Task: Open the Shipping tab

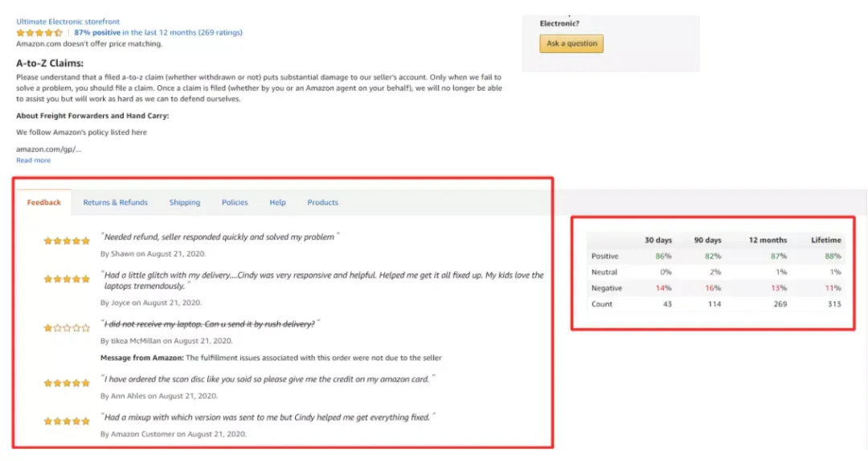Action: click(184, 202)
